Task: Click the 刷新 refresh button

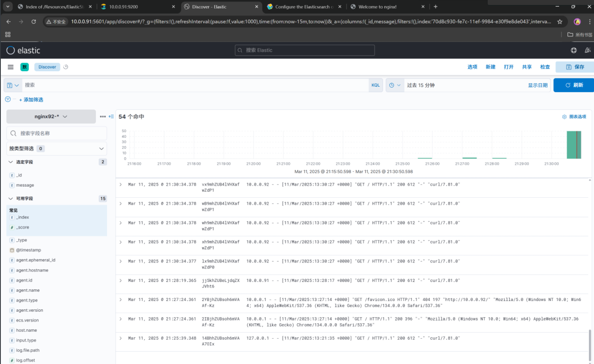Action: [574, 85]
